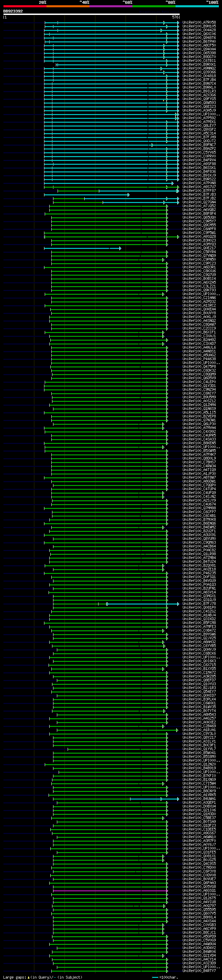Click hit label UniRef100_A9SQZ8

pyautogui.click(x=199, y=237)
